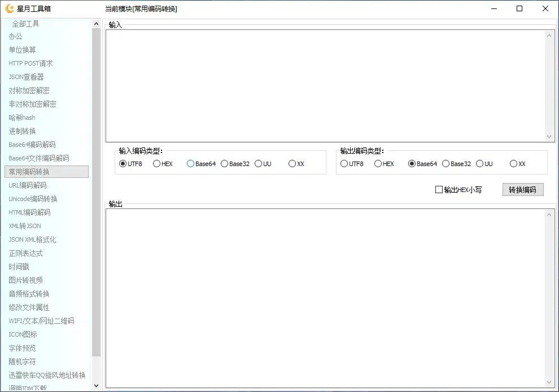The image size is (559, 392).
Task: Open the ICON图标 tool
Action: point(23,334)
